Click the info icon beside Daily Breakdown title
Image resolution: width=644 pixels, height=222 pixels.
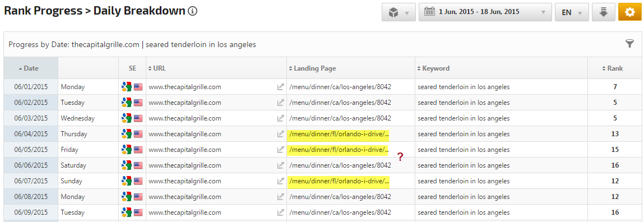tap(193, 11)
